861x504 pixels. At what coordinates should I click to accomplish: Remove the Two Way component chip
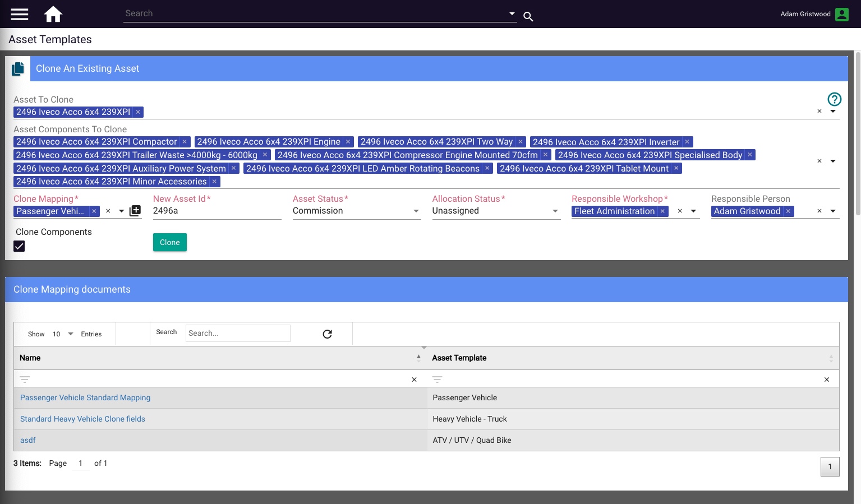coord(521,142)
